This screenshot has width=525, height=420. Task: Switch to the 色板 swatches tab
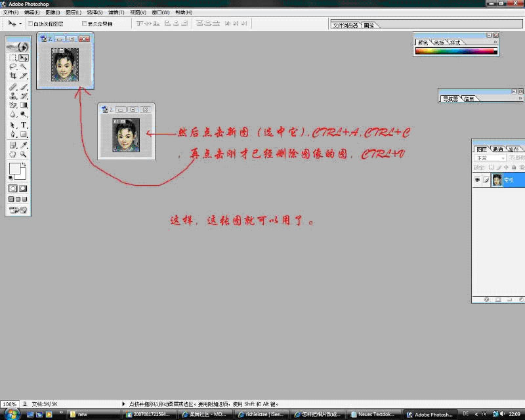point(439,42)
